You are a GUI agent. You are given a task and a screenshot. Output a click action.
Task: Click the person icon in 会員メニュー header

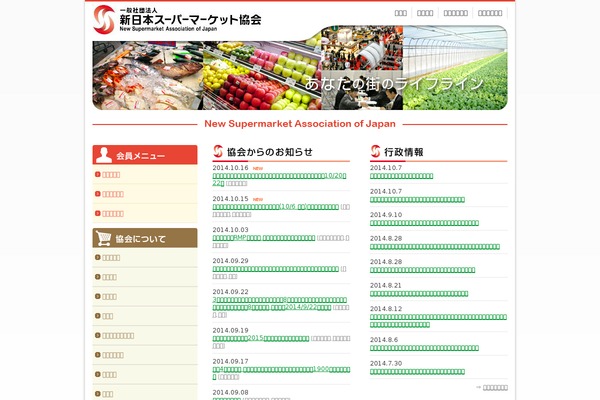pos(104,155)
